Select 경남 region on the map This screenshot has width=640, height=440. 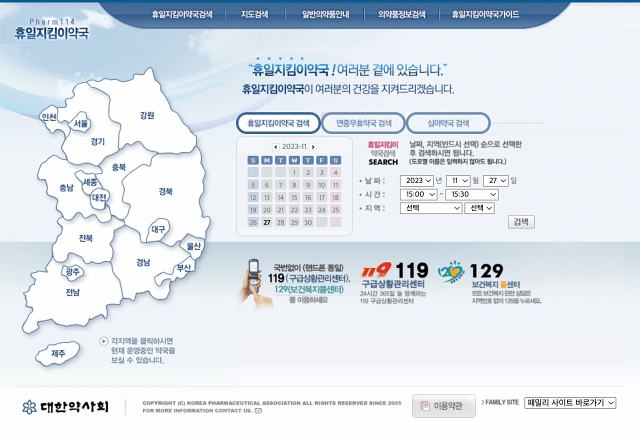tap(143, 262)
